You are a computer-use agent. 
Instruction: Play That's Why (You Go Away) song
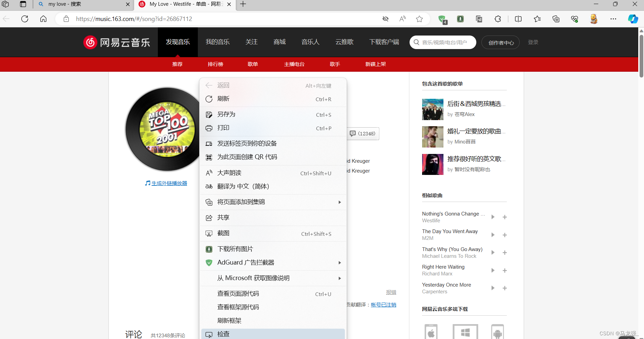[x=493, y=252]
